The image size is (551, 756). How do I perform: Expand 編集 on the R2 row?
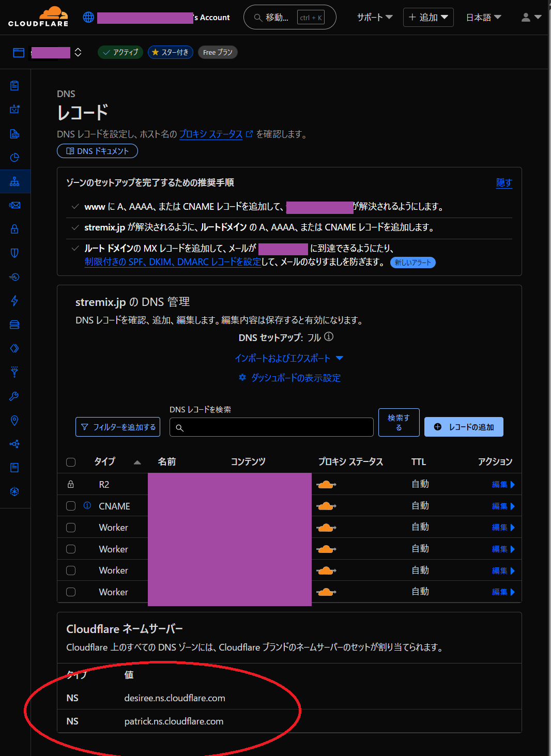[503, 485]
